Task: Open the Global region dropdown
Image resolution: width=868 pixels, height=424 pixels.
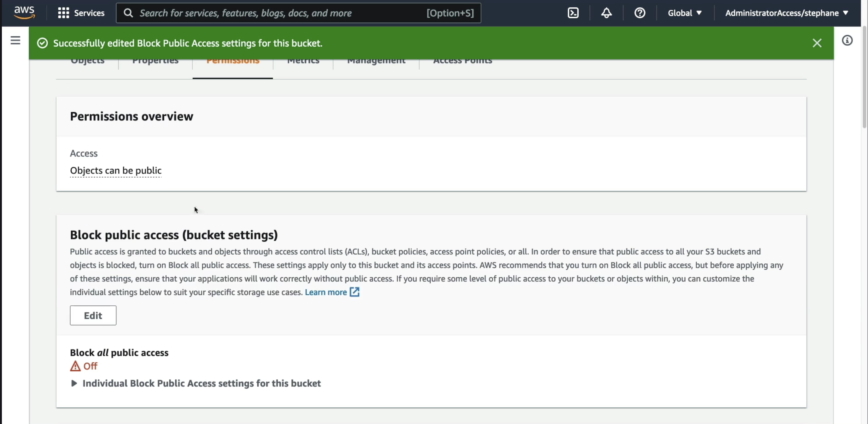Action: [x=685, y=13]
